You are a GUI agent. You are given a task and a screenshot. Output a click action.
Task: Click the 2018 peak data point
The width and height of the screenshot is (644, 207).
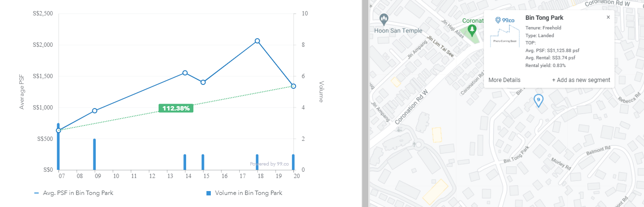258,41
